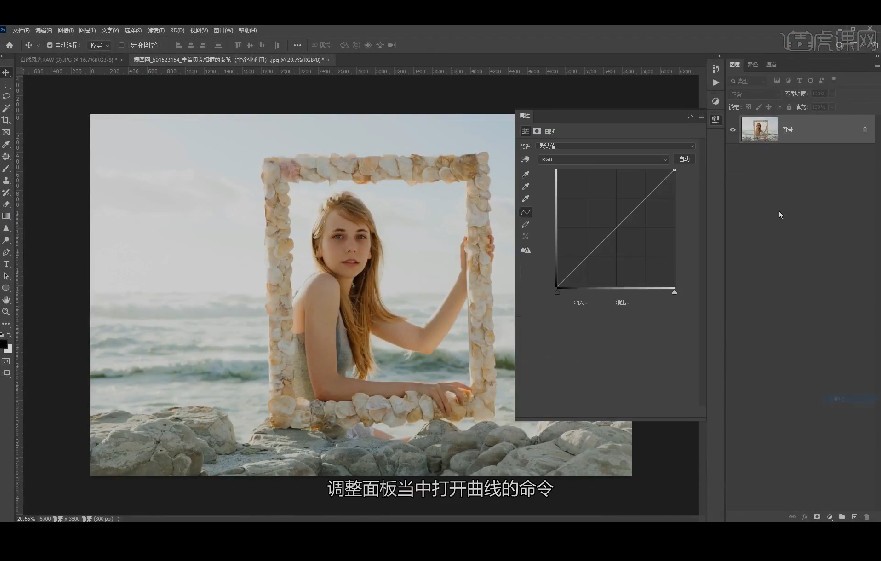The image size is (881, 561).
Task: Toggle the layer visibility eye icon
Action: [733, 130]
